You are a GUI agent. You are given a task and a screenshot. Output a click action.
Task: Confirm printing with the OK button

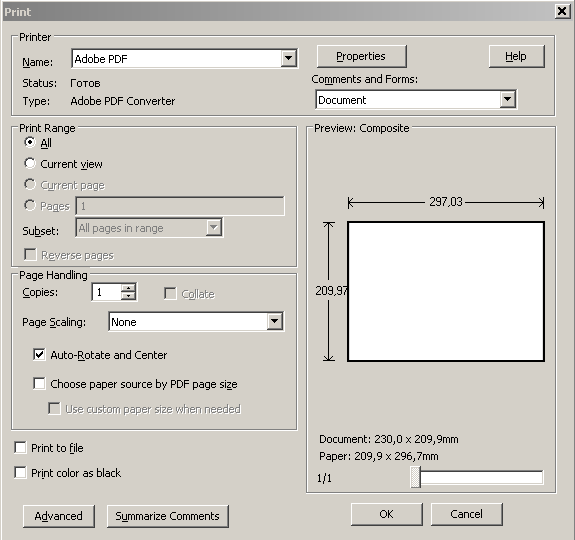(x=387, y=514)
